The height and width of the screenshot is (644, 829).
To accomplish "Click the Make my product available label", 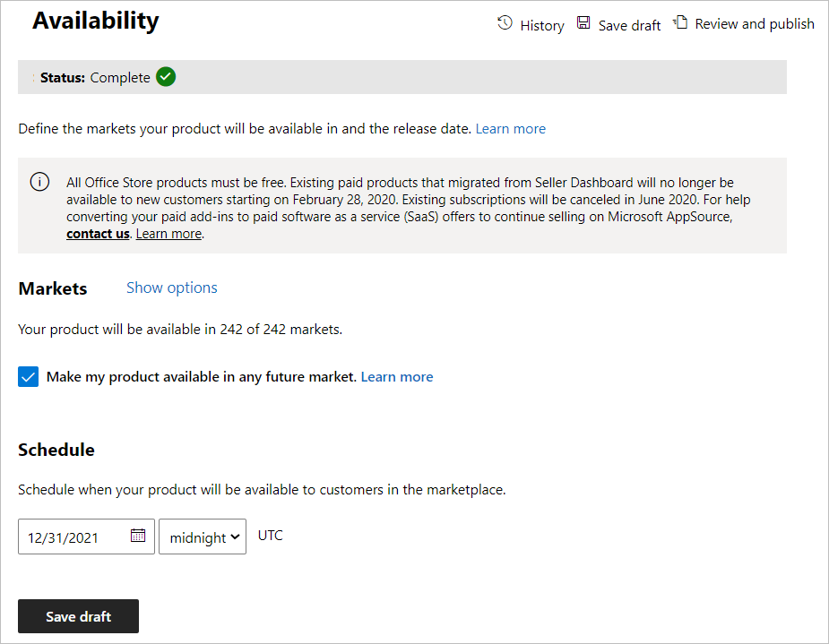I will pyautogui.click(x=202, y=377).
